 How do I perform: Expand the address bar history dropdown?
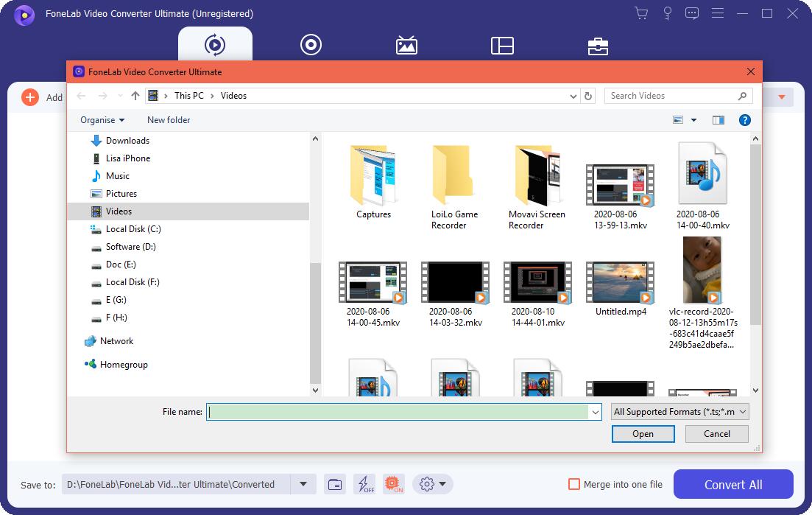coord(573,96)
